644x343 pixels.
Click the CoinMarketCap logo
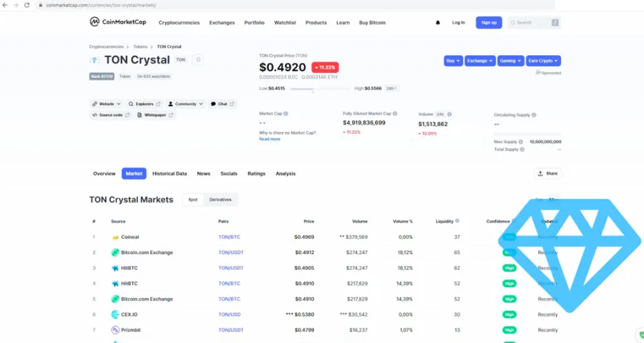pos(118,21)
